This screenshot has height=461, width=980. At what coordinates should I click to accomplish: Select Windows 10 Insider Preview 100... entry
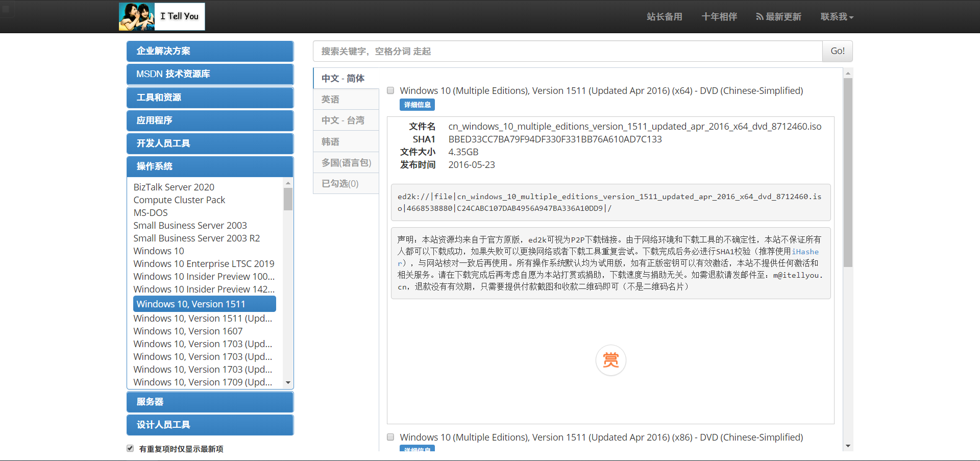click(204, 276)
